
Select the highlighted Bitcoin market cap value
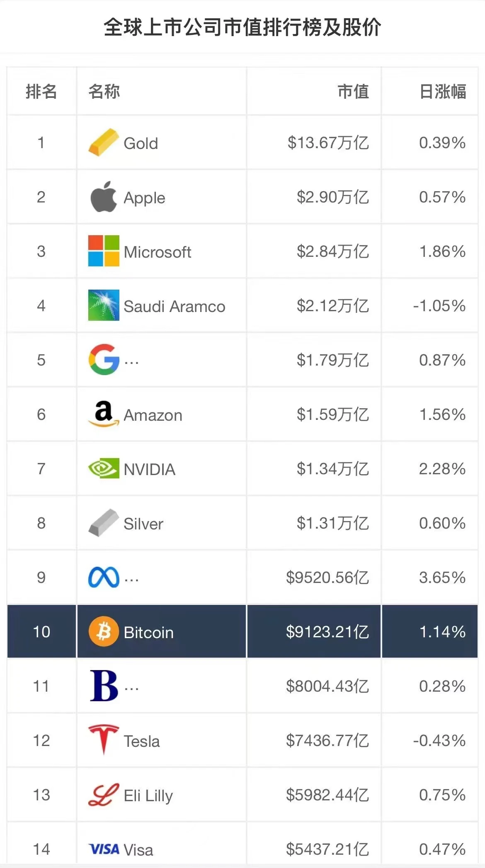(x=327, y=632)
